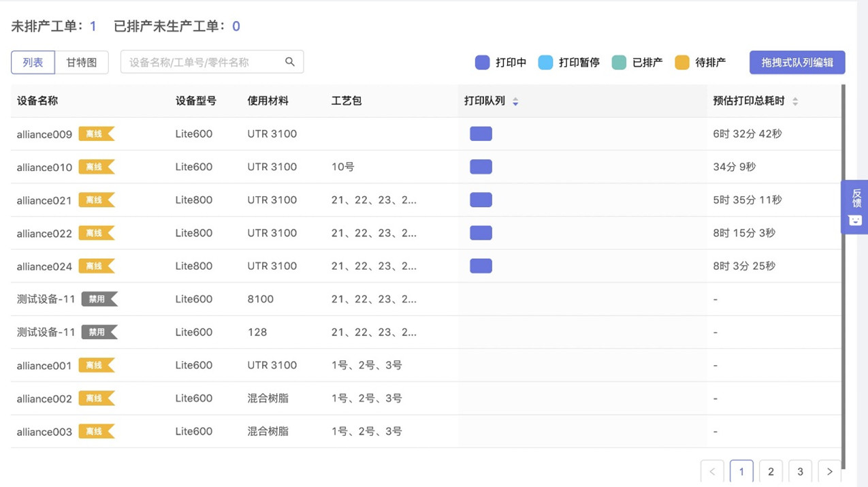868x487 pixels.
Task: Click the 离线 badge next to alliance022
Action: (96, 233)
